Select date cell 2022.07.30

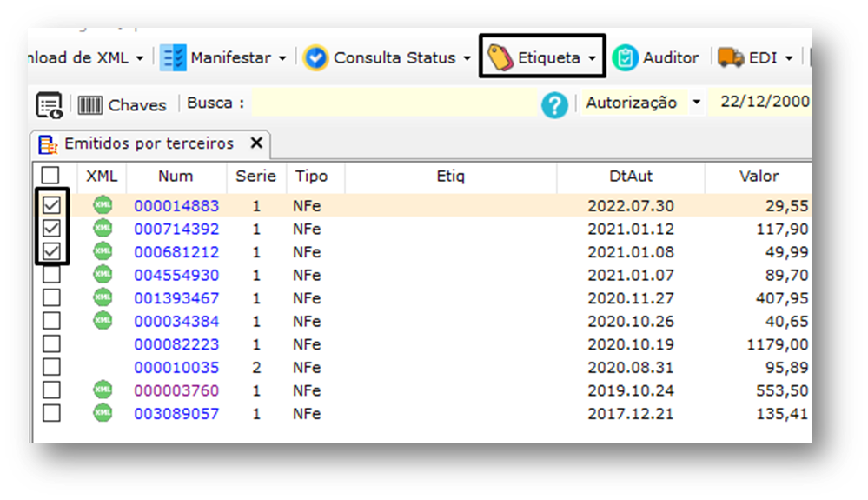(631, 206)
